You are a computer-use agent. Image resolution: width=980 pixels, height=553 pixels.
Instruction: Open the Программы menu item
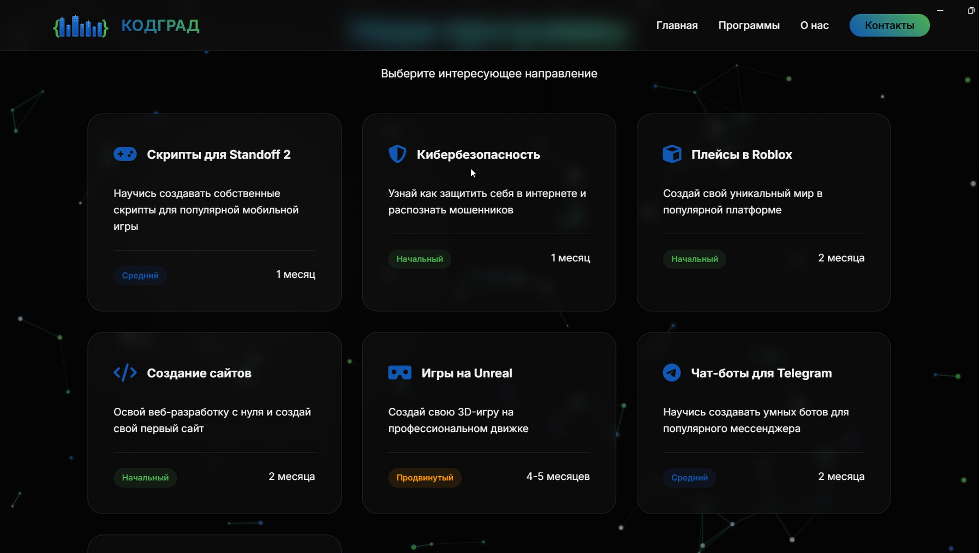point(749,25)
